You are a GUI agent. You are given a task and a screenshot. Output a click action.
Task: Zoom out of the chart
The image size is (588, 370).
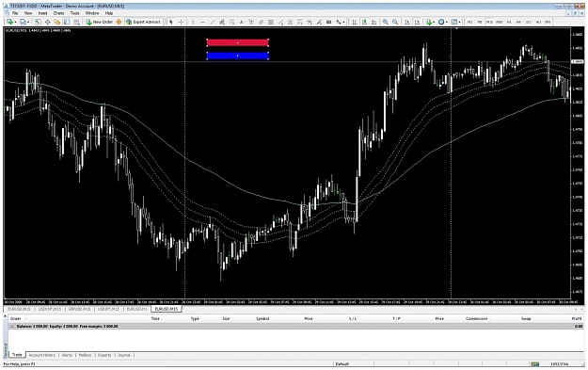click(395, 22)
